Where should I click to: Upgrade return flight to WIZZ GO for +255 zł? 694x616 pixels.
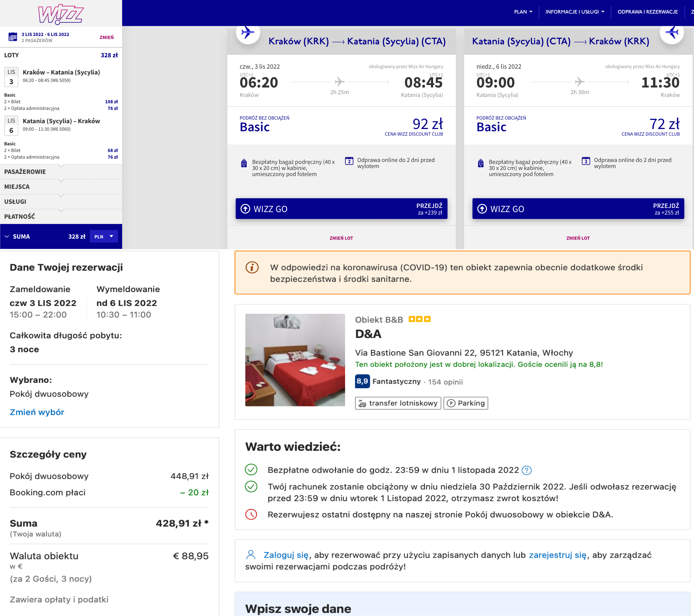(x=578, y=209)
